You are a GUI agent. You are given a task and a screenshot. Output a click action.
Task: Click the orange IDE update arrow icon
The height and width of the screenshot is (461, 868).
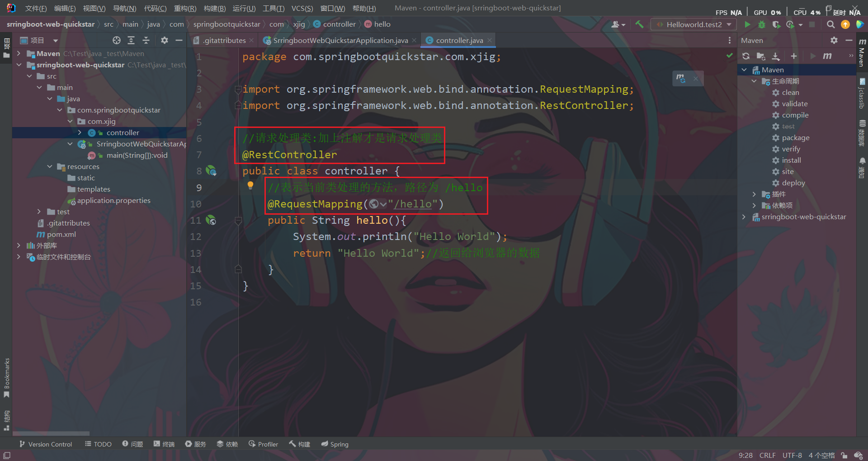[x=845, y=24]
